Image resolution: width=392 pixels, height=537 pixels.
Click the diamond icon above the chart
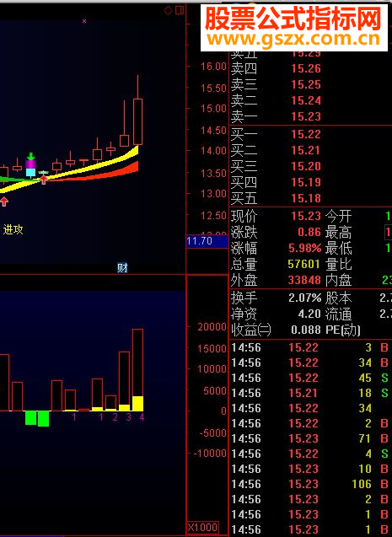[168, 10]
